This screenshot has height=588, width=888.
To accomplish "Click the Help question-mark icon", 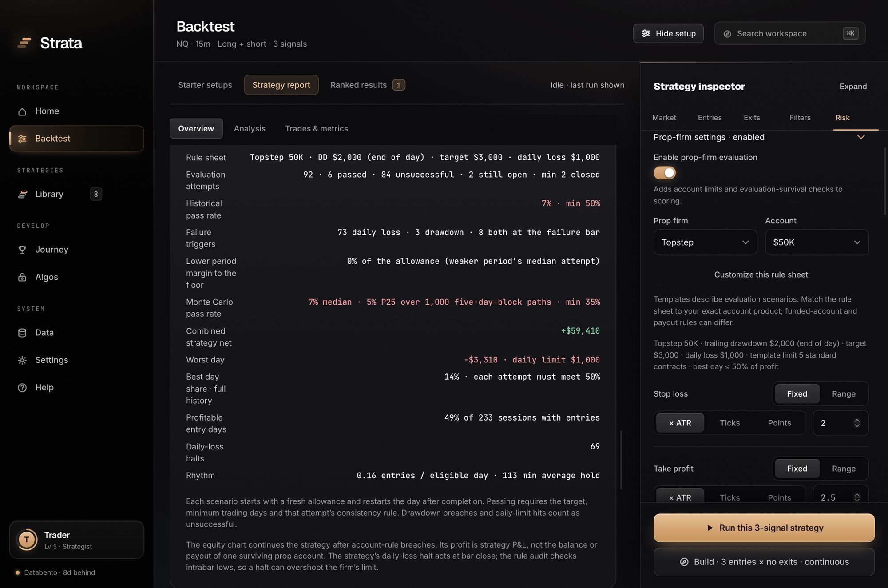I will pos(22,388).
